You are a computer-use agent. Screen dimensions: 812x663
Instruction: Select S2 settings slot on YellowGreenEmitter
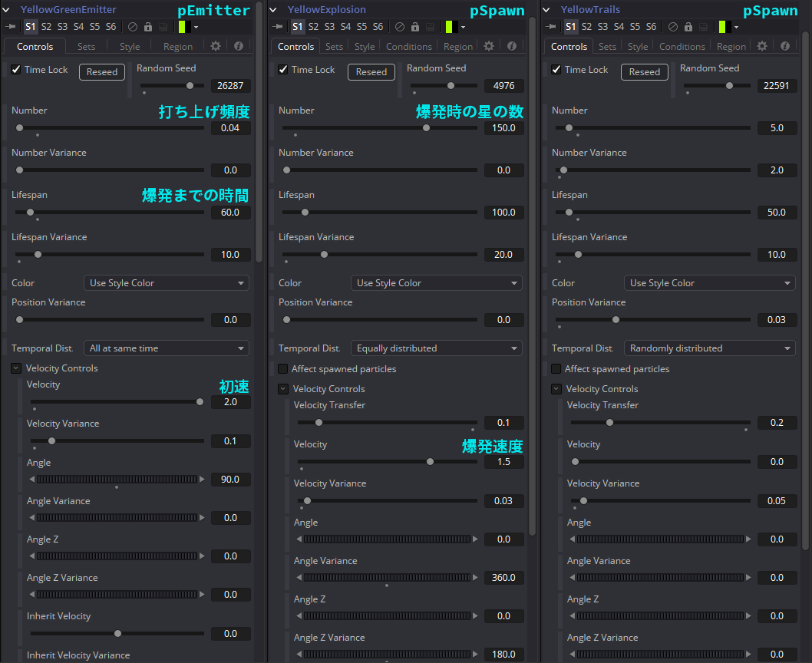pyautogui.click(x=47, y=26)
